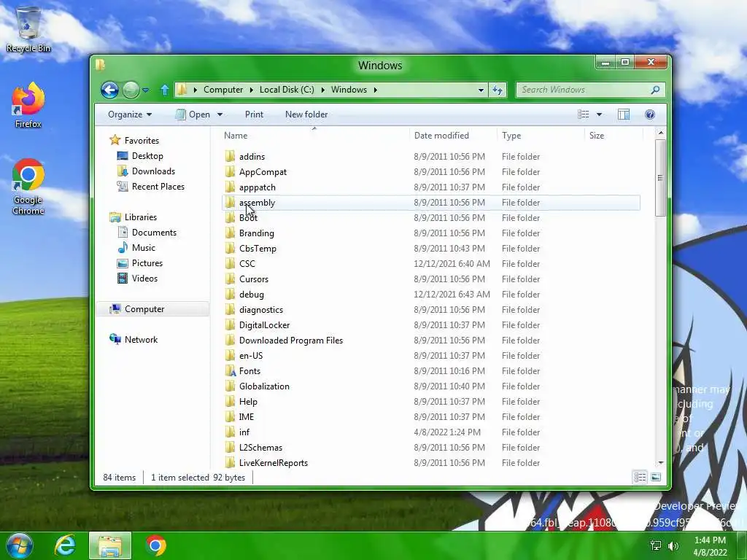Open the Help question mark icon

(x=650, y=114)
